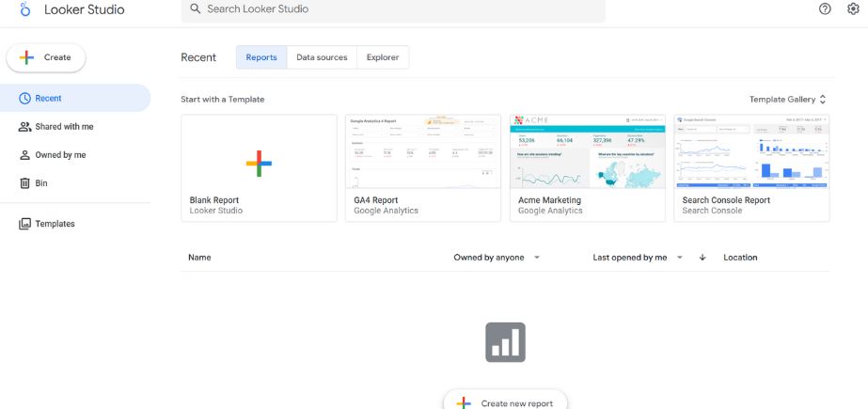868x409 pixels.
Task: Click the Looker Studio title text
Action: 84,9
